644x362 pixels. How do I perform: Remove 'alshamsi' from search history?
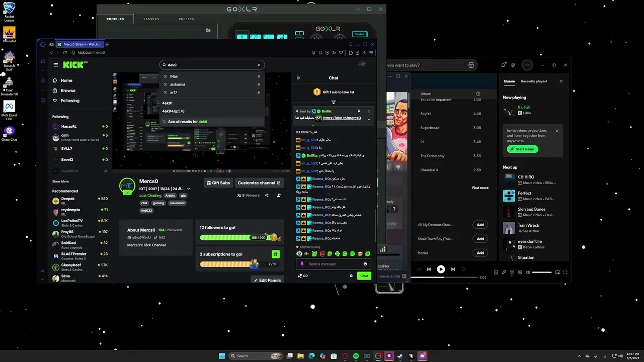(259, 84)
